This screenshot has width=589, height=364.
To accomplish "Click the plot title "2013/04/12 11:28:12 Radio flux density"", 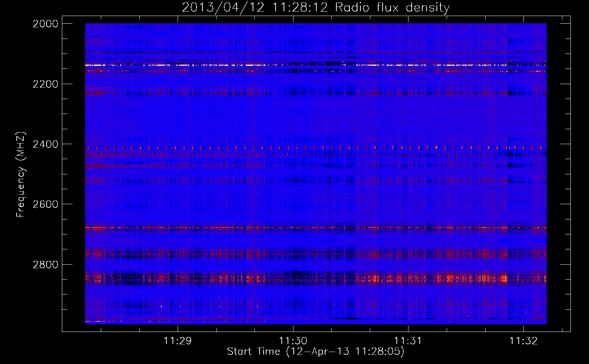I will (x=316, y=7).
